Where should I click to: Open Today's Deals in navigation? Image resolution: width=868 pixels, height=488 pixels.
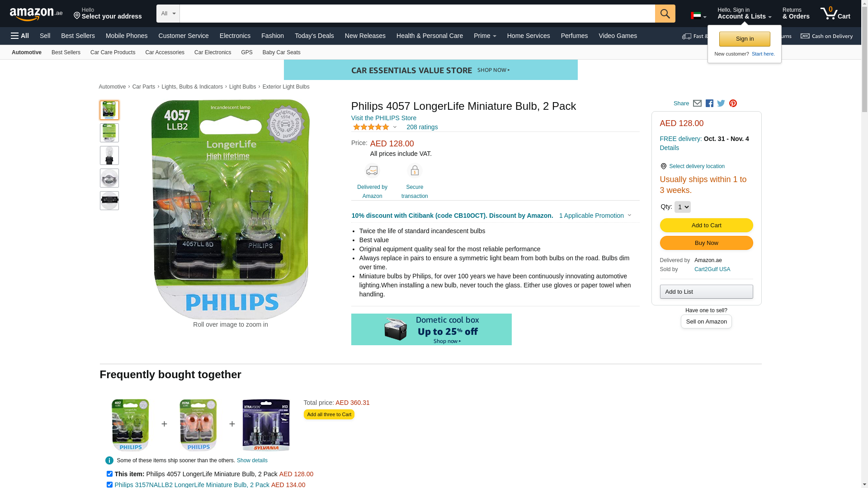314,36
